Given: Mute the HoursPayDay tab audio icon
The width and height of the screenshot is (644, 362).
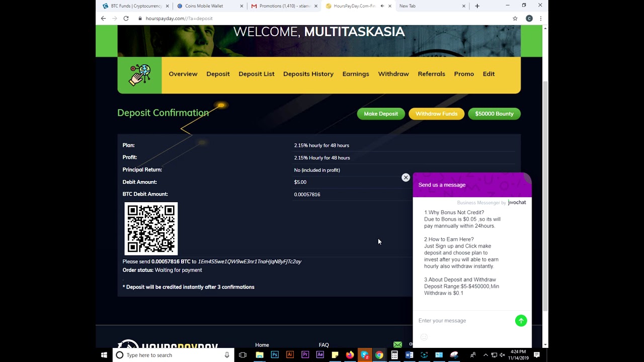Looking at the screenshot, I should coord(382,6).
